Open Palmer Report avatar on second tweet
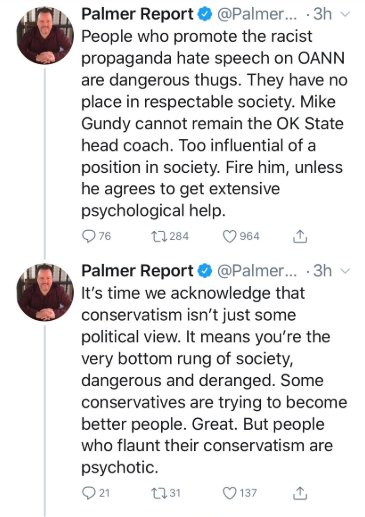Image resolution: width=365 pixels, height=517 pixels. (45, 292)
